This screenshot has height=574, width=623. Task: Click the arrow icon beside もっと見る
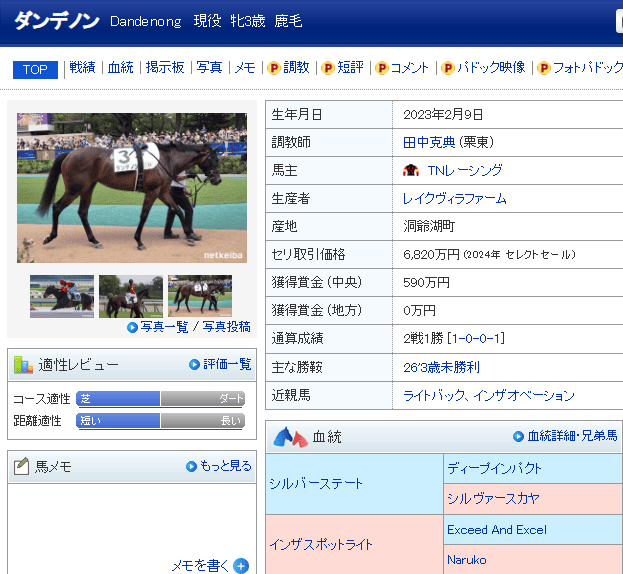(x=192, y=466)
